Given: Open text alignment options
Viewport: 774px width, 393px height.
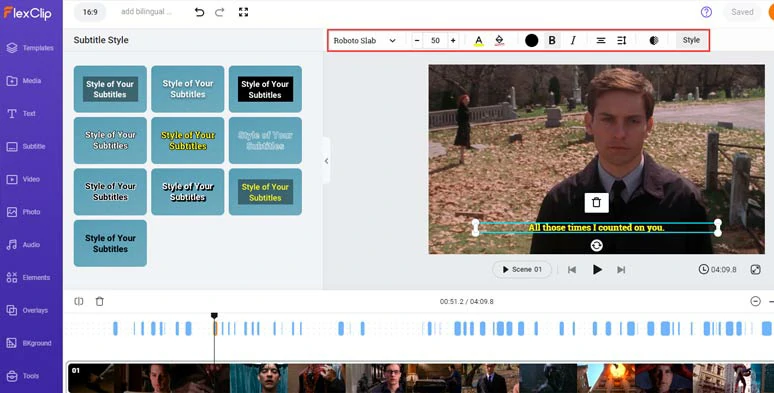Looking at the screenshot, I should point(601,40).
